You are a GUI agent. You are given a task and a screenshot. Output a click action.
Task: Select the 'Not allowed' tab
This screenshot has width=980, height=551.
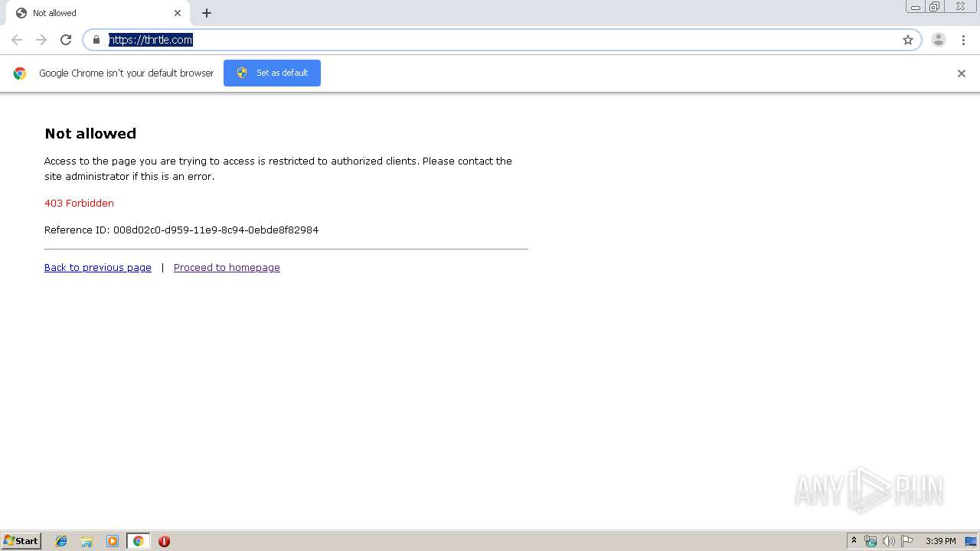coord(98,13)
